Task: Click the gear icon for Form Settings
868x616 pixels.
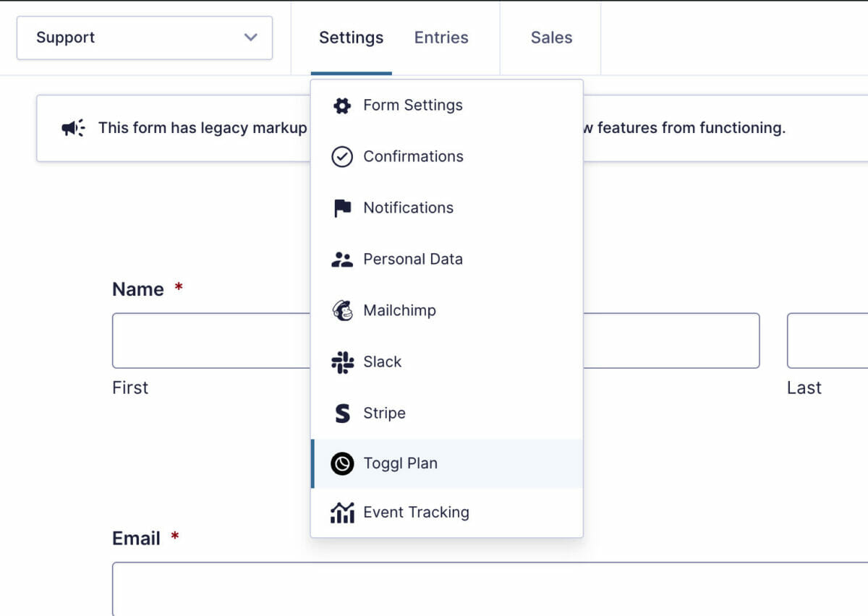Action: pyautogui.click(x=341, y=106)
